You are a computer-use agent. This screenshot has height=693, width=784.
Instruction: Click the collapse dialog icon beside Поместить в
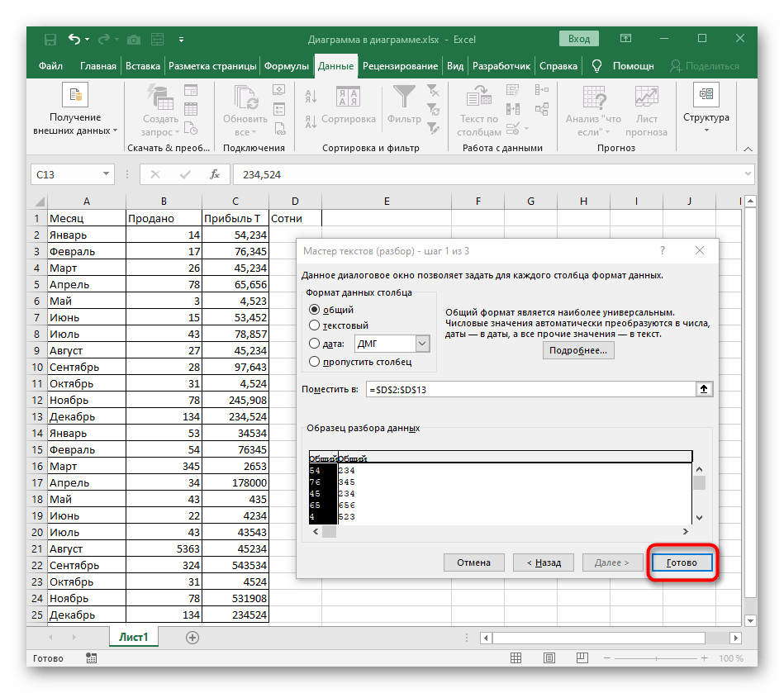(703, 388)
